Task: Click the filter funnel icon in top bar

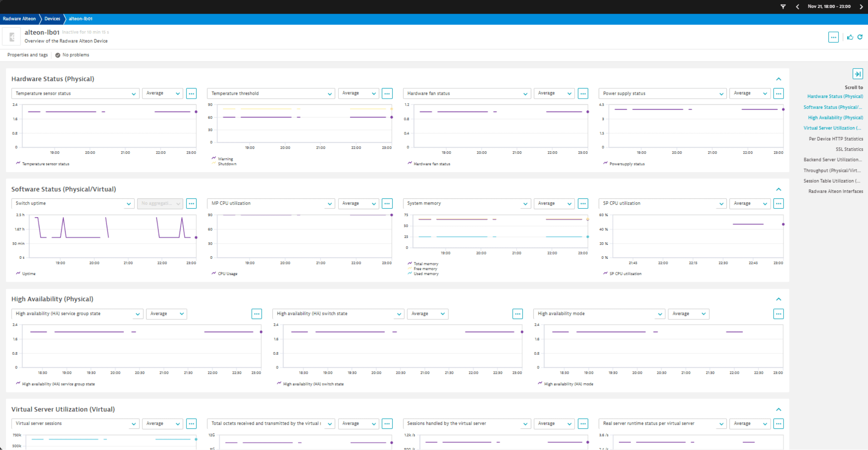Action: pyautogui.click(x=783, y=7)
